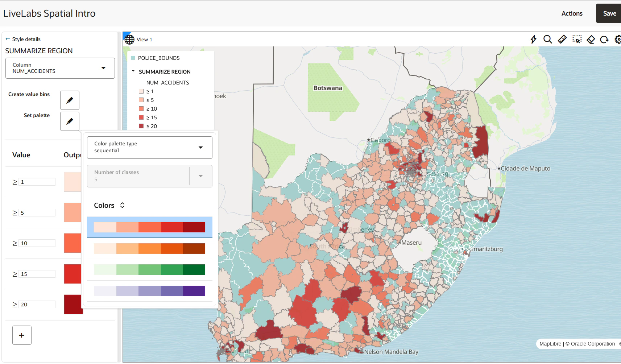Toggle the Colors sort order arrows
This screenshot has height=364, width=621.
click(122, 205)
